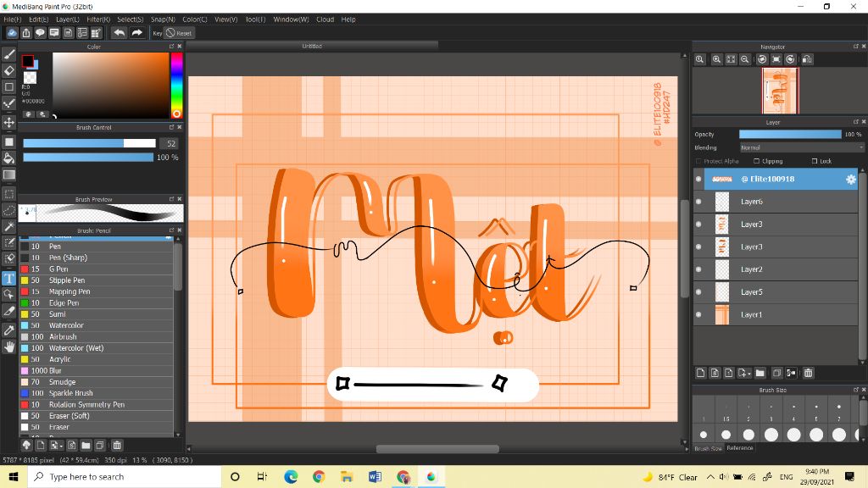Select the Hand pan tool
This screenshot has width=868, height=488.
[x=8, y=347]
